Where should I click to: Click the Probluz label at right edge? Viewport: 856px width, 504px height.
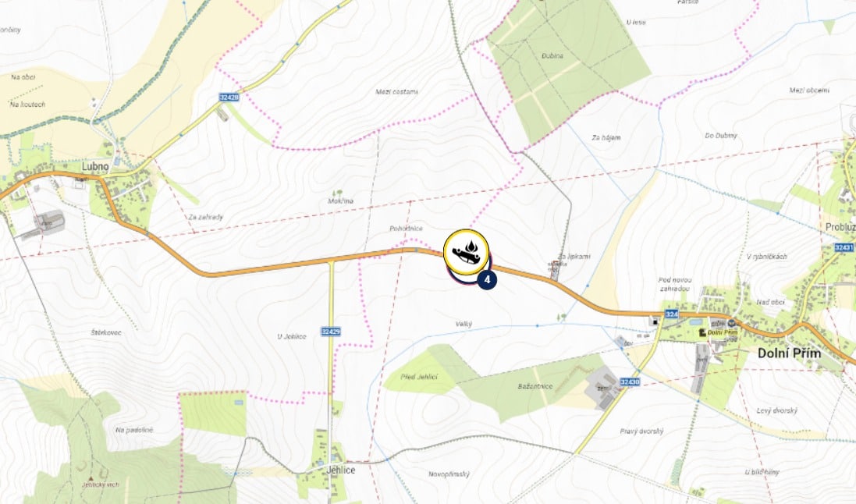(840, 227)
